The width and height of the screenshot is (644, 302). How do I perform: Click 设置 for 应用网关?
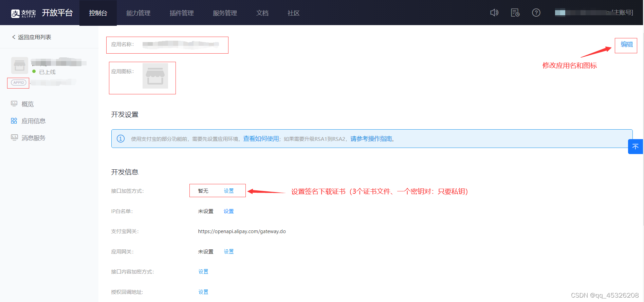[229, 251]
